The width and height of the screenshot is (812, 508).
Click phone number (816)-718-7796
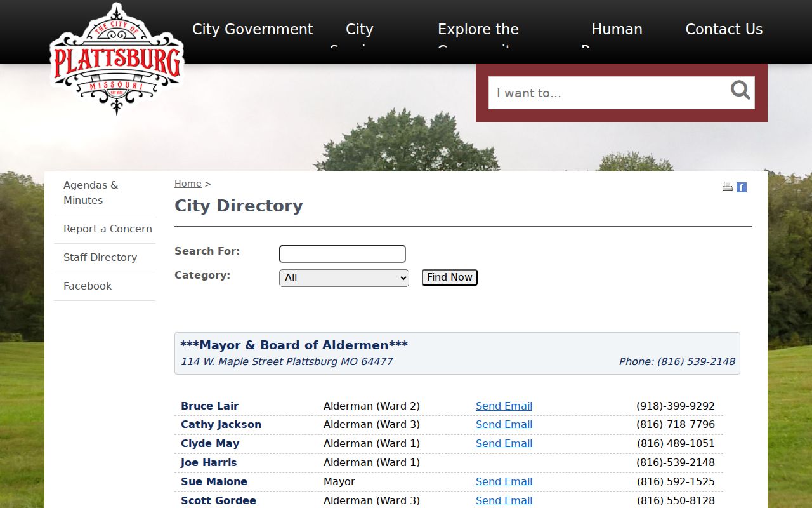click(x=676, y=424)
